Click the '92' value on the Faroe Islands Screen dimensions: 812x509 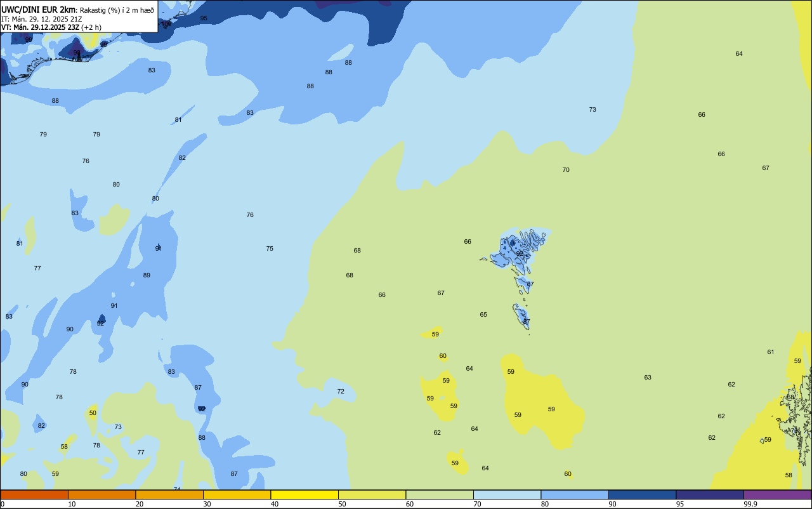[520, 254]
